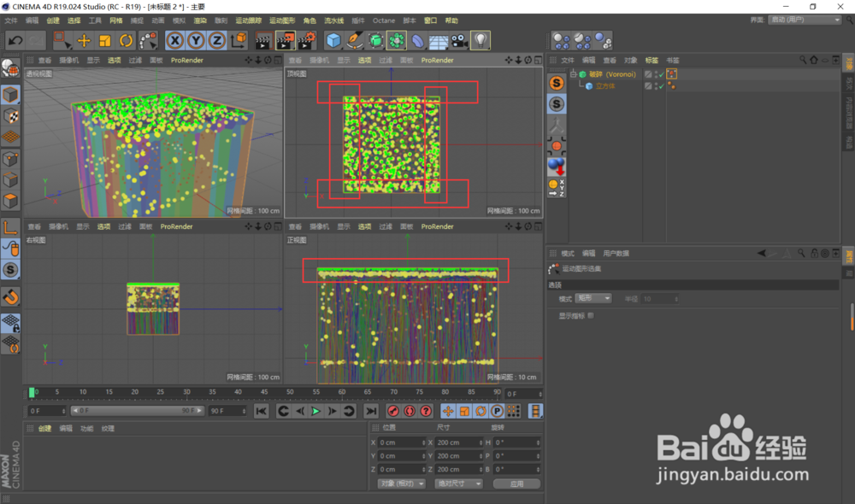The image size is (855, 504).
Task: Enable the 显示指标 checkbox
Action: click(591, 315)
